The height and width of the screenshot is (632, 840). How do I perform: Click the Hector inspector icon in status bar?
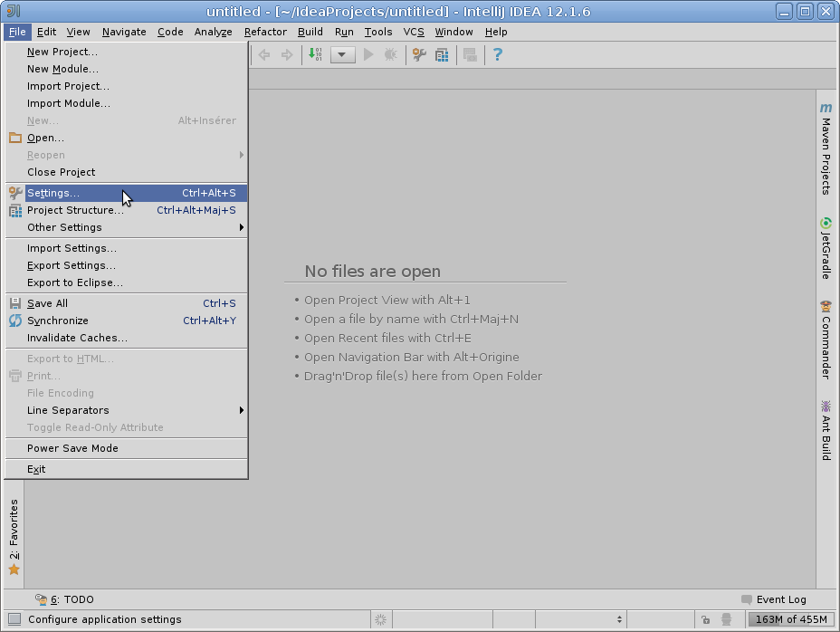tap(727, 619)
